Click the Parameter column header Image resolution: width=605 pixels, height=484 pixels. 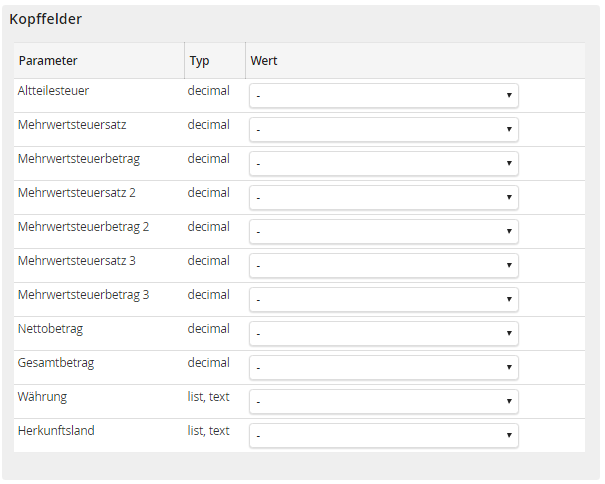click(x=48, y=61)
